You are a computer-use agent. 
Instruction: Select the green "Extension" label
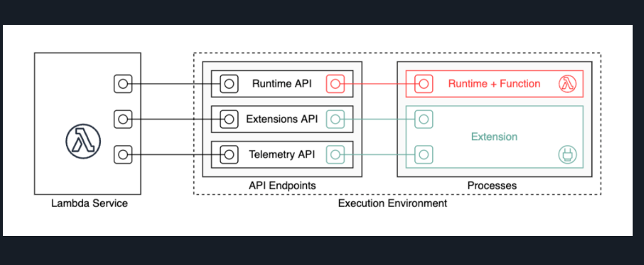point(494,136)
